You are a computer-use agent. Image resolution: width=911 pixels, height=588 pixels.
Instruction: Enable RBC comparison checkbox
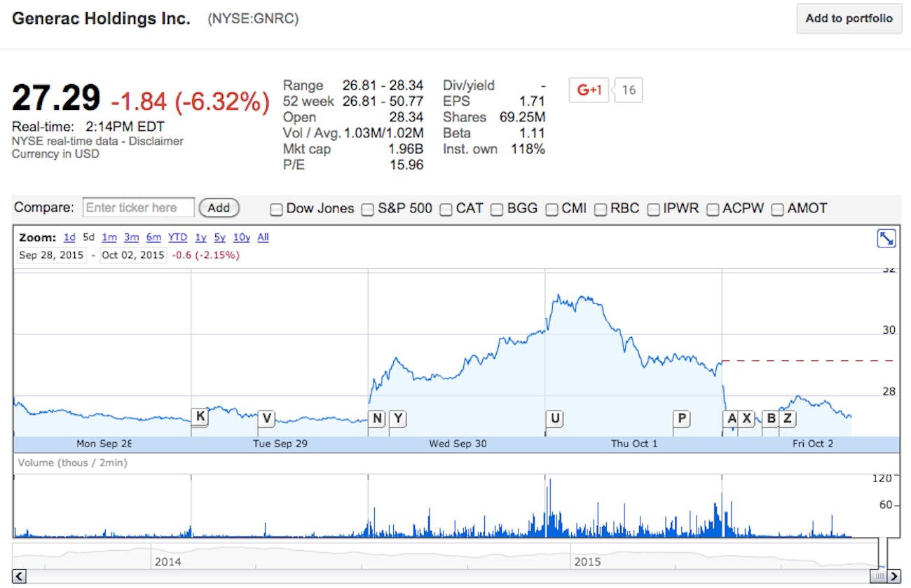(x=600, y=209)
